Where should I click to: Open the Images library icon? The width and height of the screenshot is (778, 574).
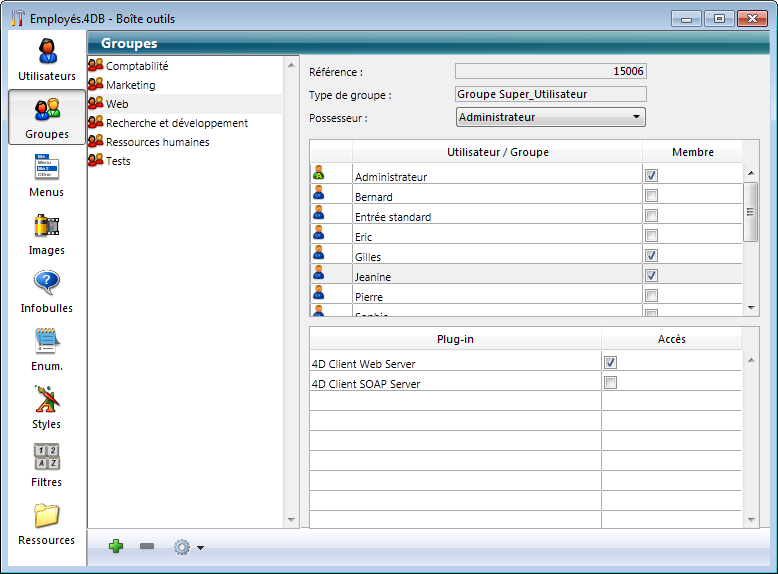pos(47,233)
